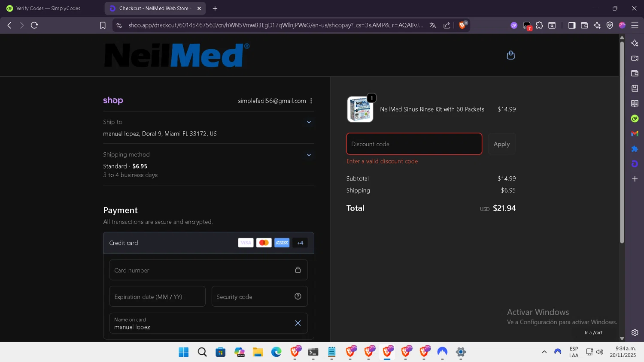Screen dimensions: 644x362
Task: Open sidebar settings gear icon
Action: click(635, 332)
